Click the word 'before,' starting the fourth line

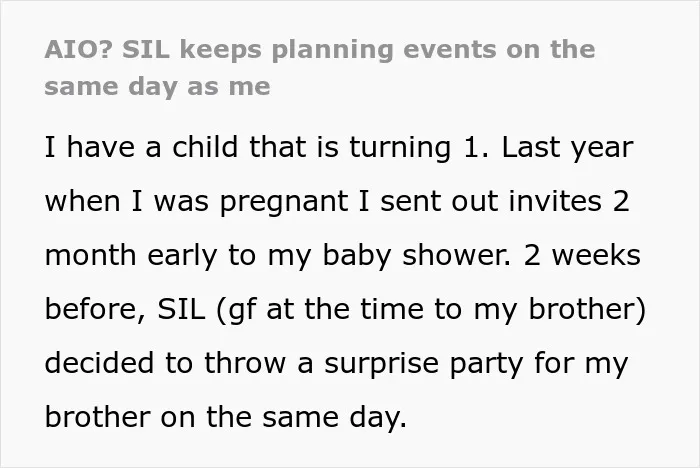[x=95, y=309]
